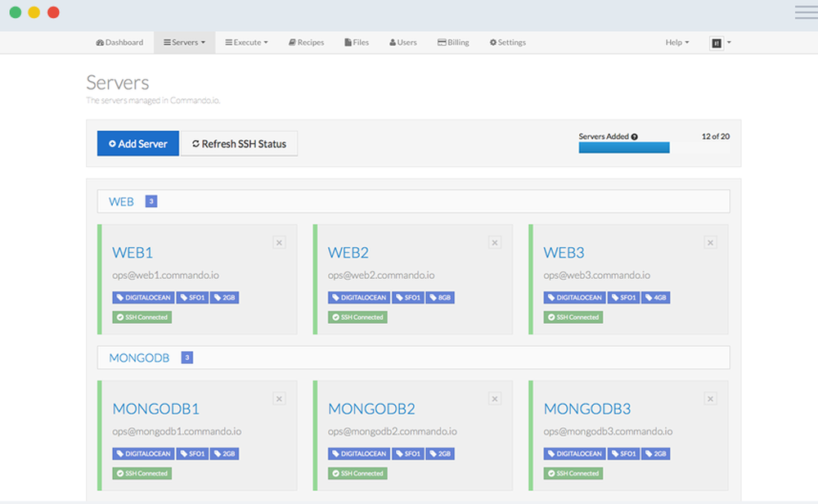Click the SFO1 tag on WEB3

coord(623,297)
